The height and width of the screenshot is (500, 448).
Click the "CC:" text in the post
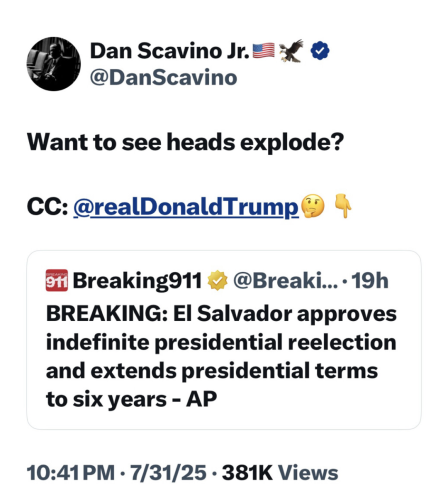[x=47, y=207]
